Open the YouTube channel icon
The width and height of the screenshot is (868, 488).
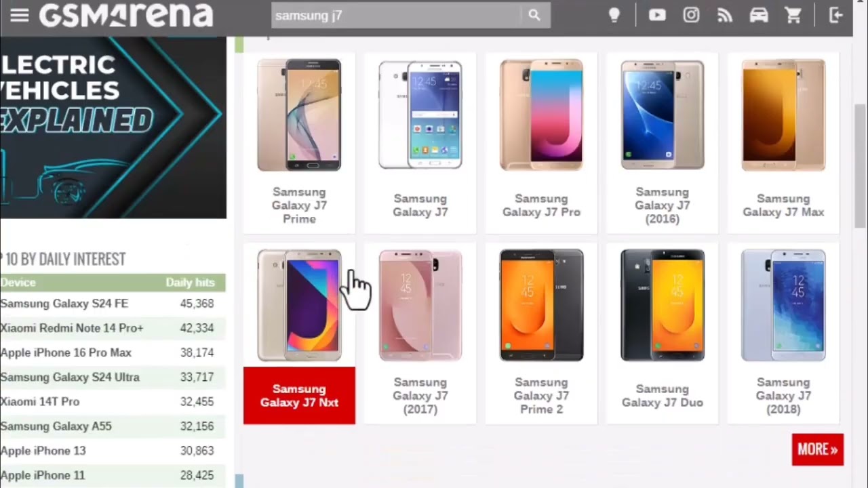pyautogui.click(x=657, y=15)
